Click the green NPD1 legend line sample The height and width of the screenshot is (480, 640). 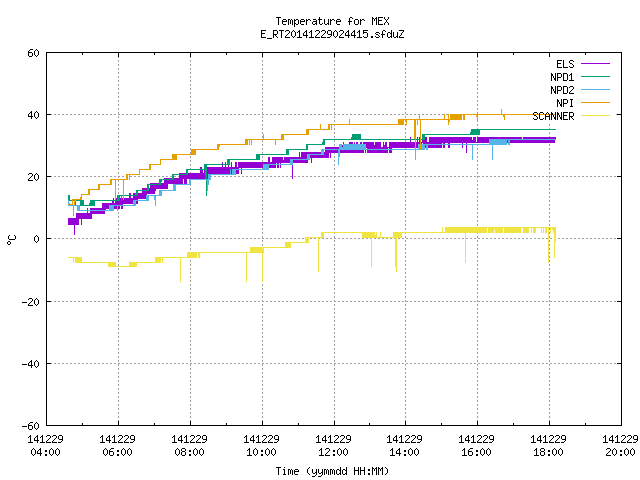click(x=595, y=77)
